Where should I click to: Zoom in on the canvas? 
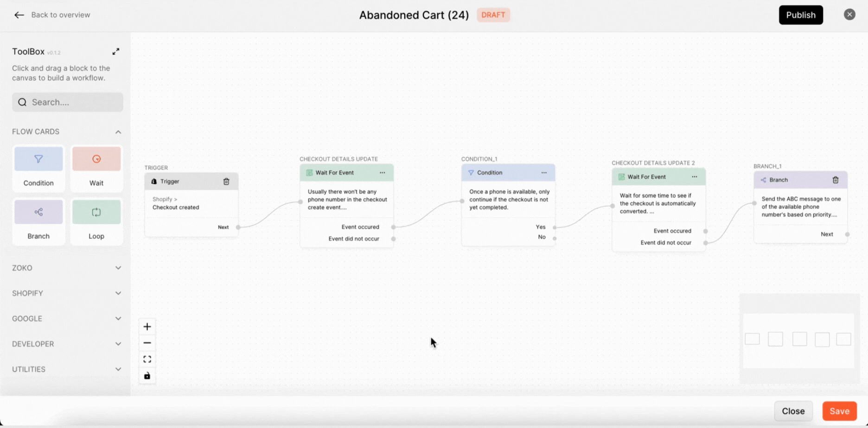(147, 327)
